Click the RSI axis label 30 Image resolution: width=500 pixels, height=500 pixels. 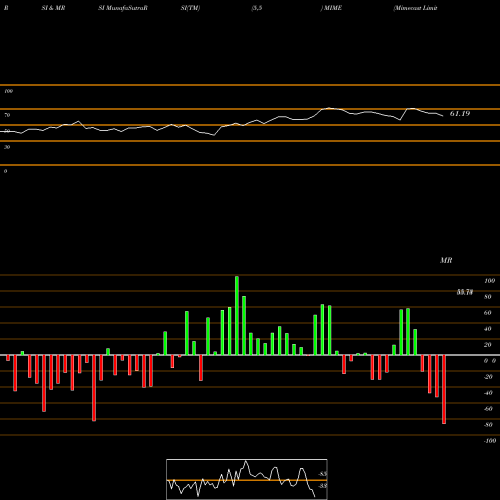[x=7, y=147]
